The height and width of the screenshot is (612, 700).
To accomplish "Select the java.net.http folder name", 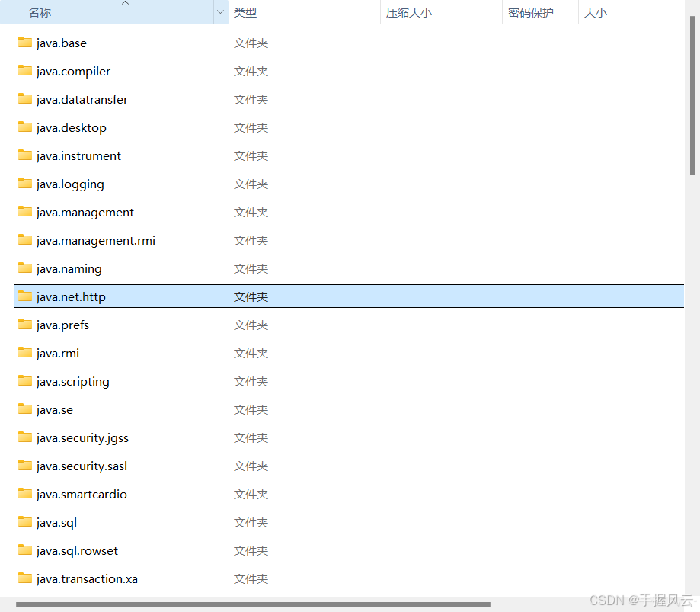I will coord(71,296).
